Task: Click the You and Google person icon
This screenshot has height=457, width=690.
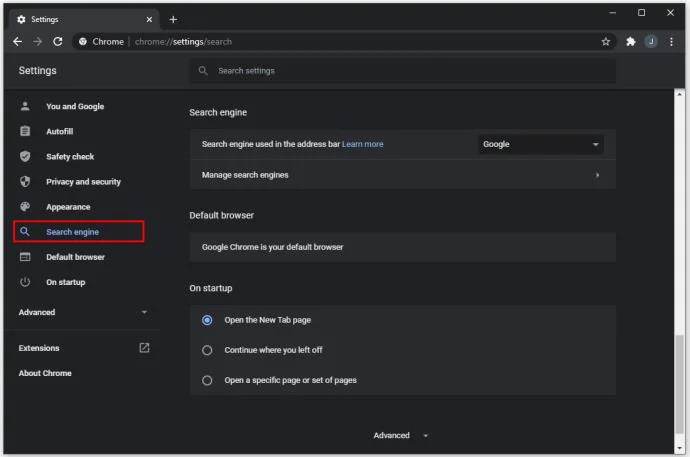Action: pos(25,106)
